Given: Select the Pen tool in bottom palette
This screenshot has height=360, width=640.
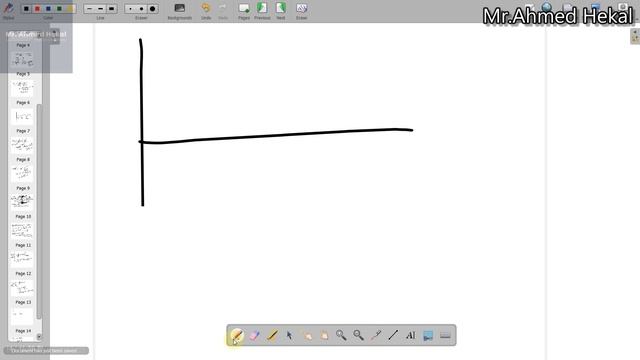Looking at the screenshot, I should click(x=237, y=336).
